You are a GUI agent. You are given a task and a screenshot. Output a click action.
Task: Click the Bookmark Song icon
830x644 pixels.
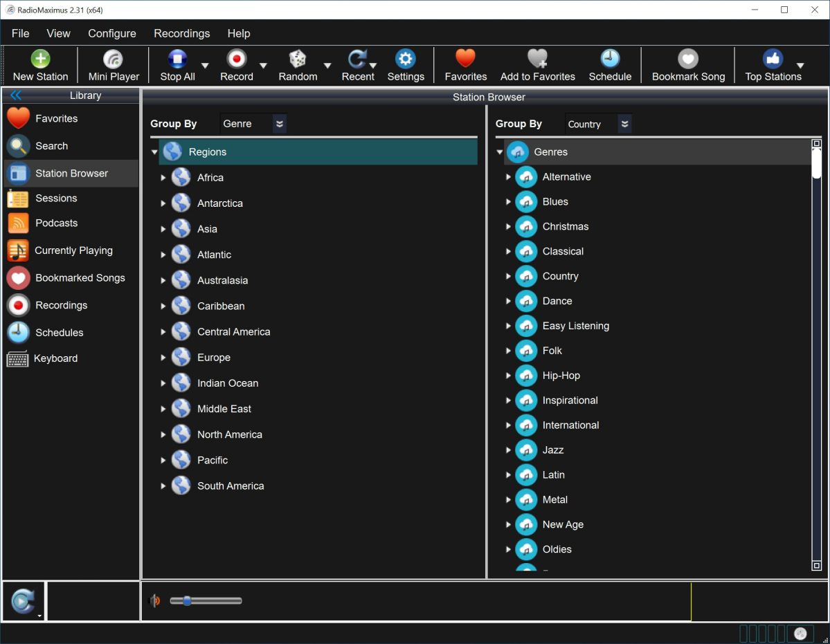(688, 59)
